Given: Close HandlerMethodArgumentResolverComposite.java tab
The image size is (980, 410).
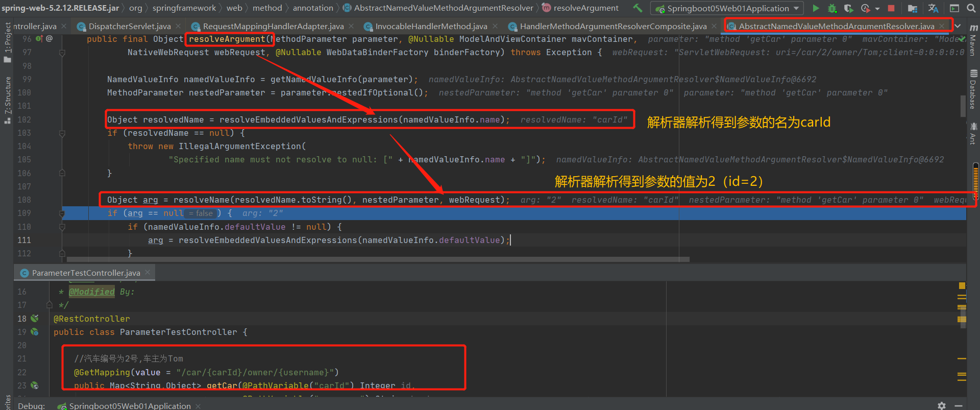Looking at the screenshot, I should click(x=714, y=26).
